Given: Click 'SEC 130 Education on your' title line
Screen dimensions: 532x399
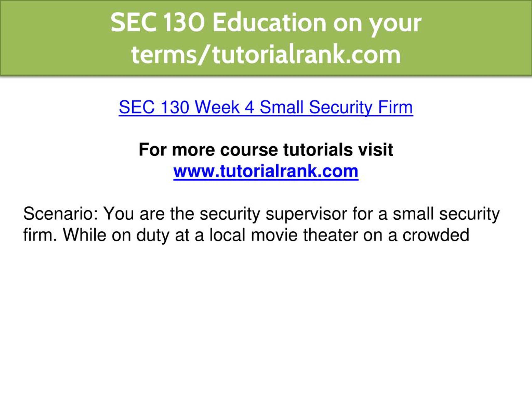Looking at the screenshot, I should point(266,23).
